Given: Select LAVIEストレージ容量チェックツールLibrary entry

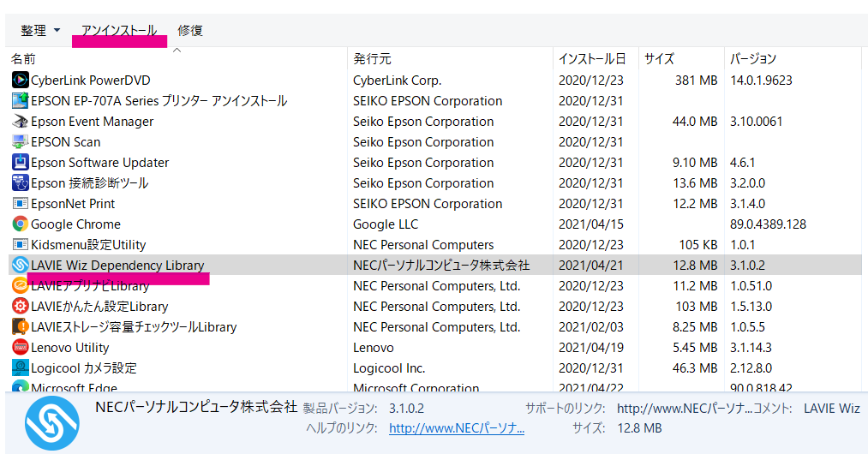Looking at the screenshot, I should [134, 326].
